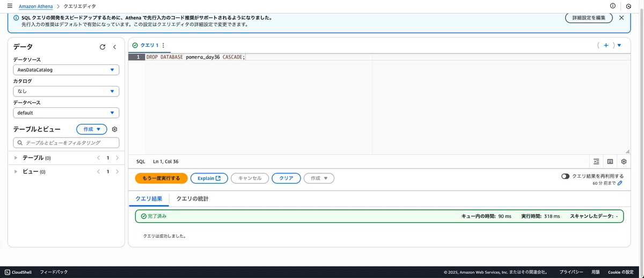Click the 完了済み status text
This screenshot has width=644, height=278.
tap(157, 216)
